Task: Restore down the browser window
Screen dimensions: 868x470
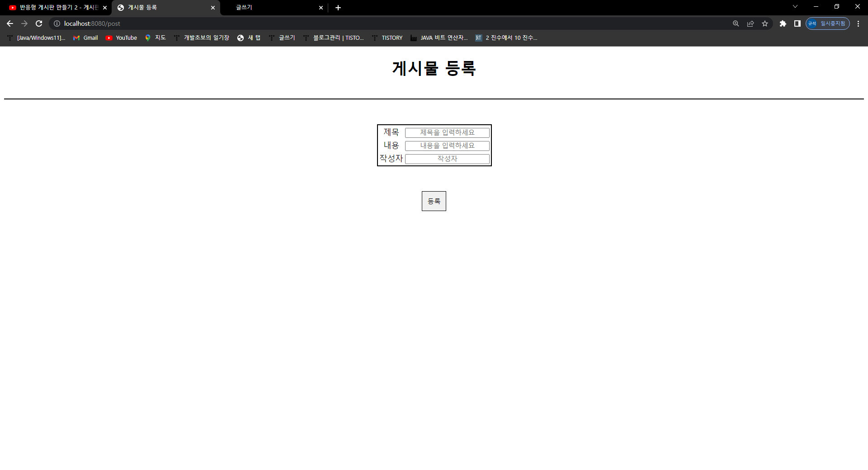Action: click(x=837, y=7)
